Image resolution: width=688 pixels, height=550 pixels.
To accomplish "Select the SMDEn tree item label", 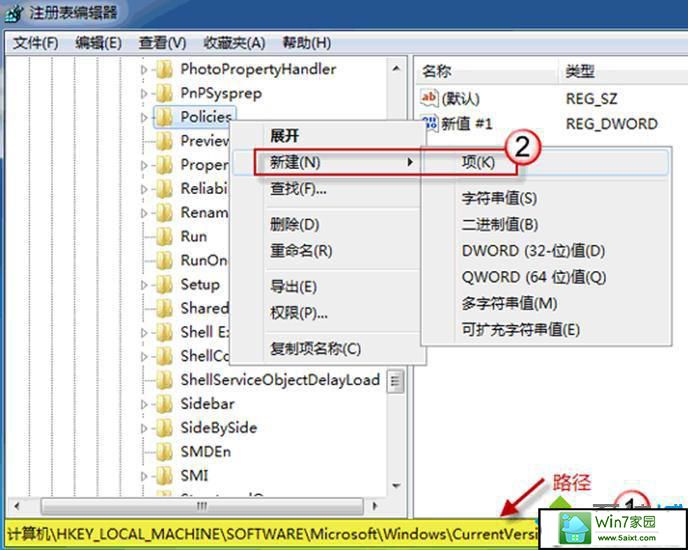I will (x=205, y=452).
